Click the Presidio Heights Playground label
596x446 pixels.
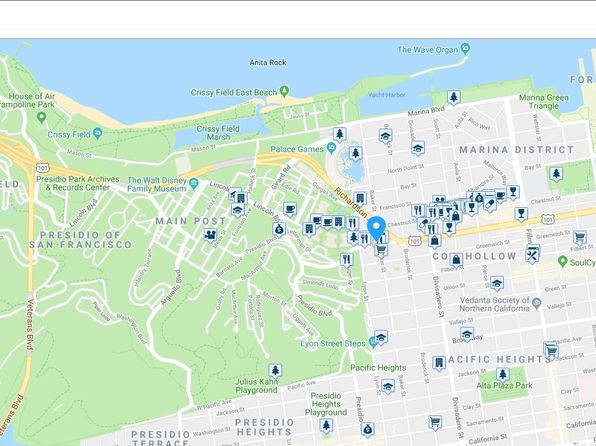[326, 404]
